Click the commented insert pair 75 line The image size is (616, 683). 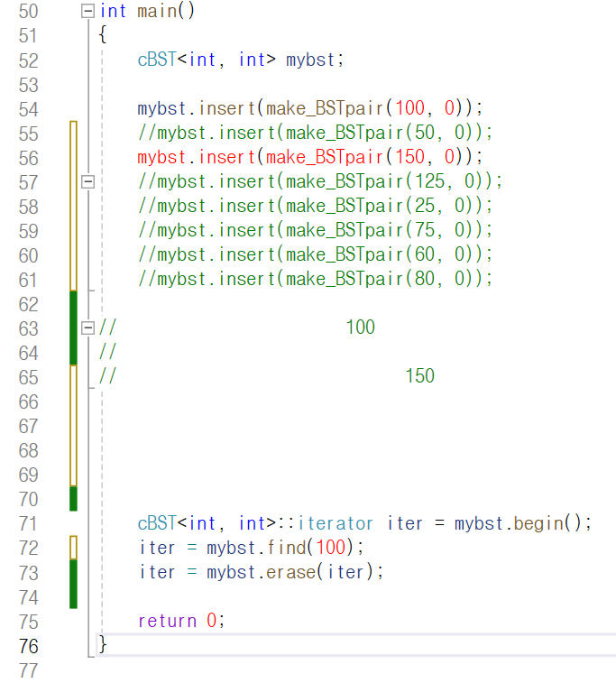[x=315, y=230]
